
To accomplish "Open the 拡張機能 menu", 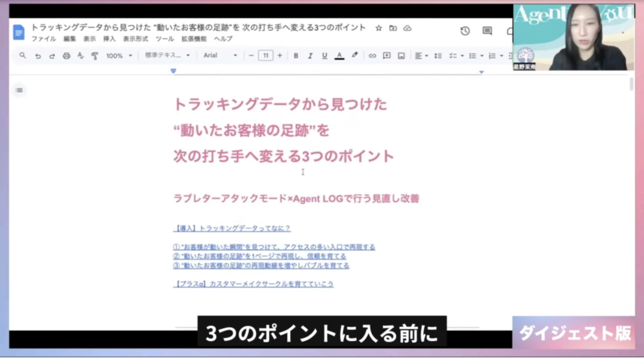I will [x=194, y=39].
